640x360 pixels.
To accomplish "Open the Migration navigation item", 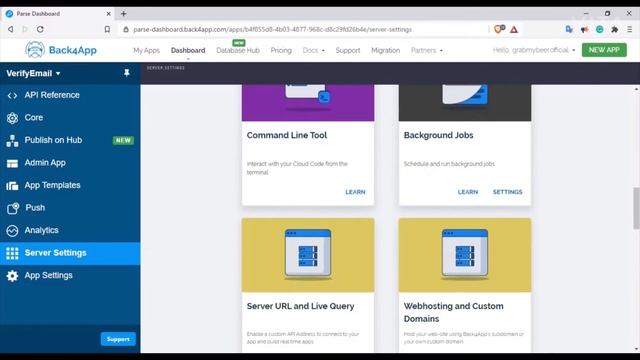I will (385, 50).
